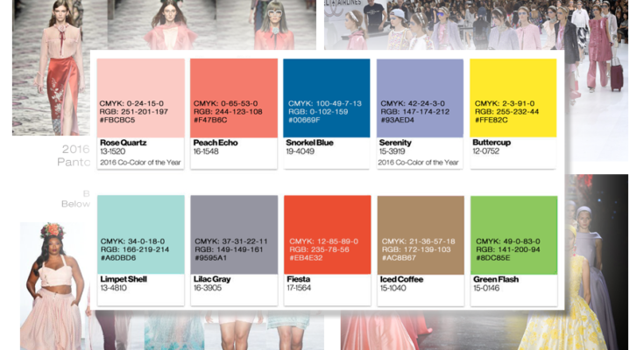Click Pantone code 13-4810
Screen dimensions: 644x350
pyautogui.click(x=113, y=288)
